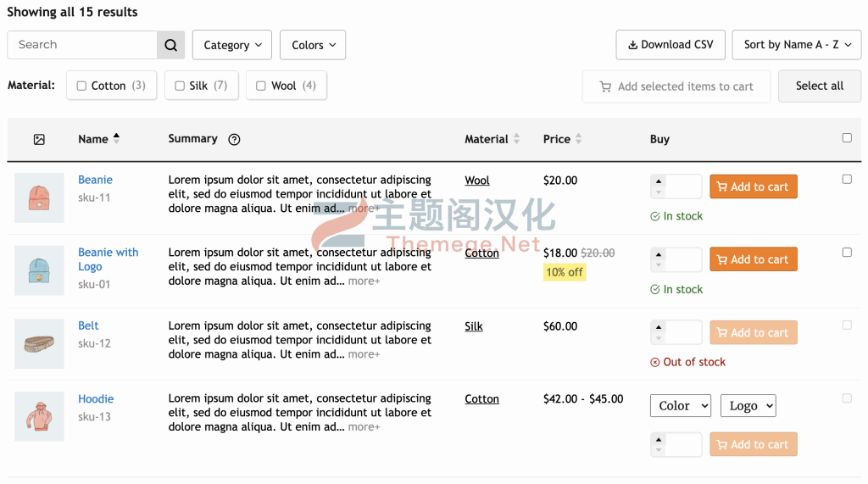Sort by Price column arrows
This screenshot has width=868, height=484.
[578, 138]
